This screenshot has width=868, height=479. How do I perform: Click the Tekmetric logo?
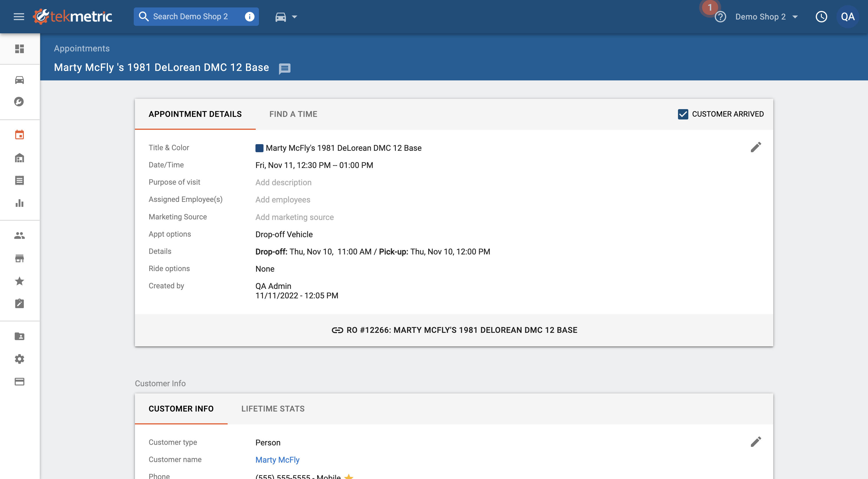click(72, 17)
